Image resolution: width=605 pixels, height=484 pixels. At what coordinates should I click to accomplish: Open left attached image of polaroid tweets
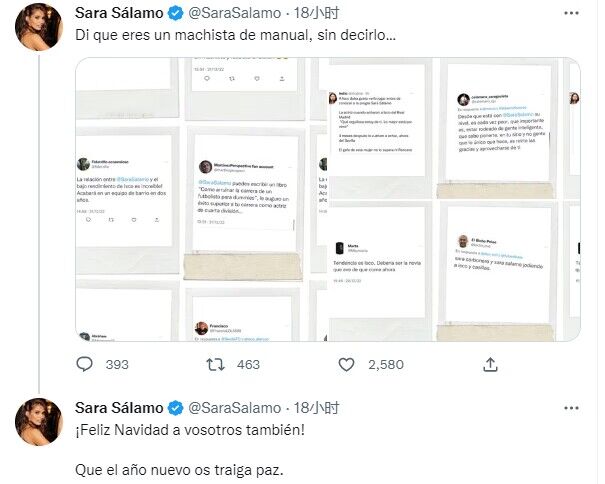201,200
